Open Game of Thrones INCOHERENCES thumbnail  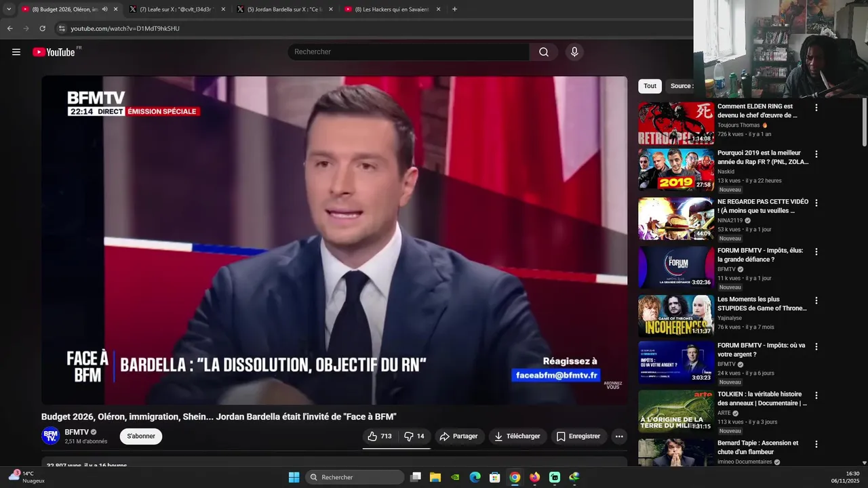676,317
